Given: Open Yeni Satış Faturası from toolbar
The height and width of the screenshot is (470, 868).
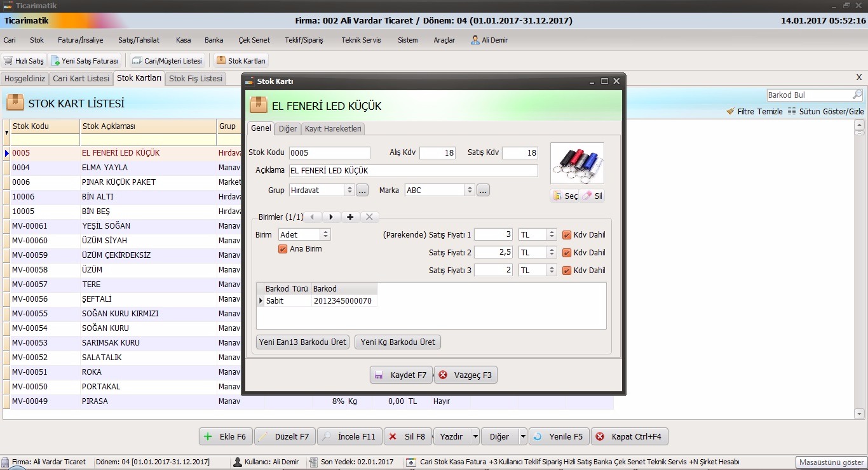Looking at the screenshot, I should click(55, 61).
